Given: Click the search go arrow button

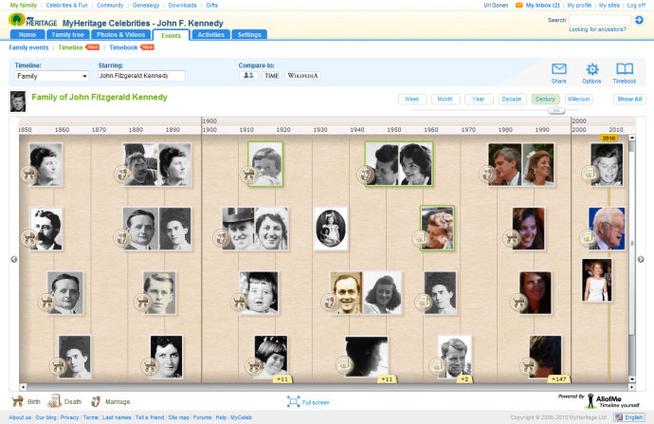Looking at the screenshot, I should (639, 19).
